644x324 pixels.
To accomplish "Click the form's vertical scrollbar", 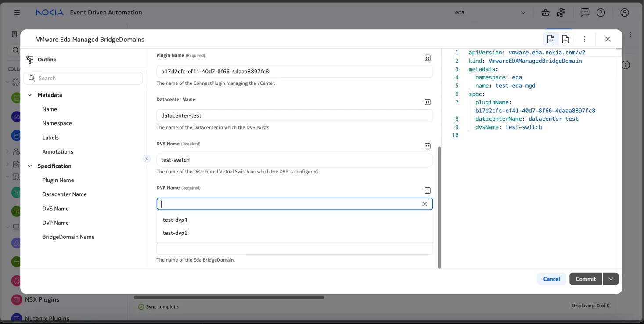I will pos(439,207).
